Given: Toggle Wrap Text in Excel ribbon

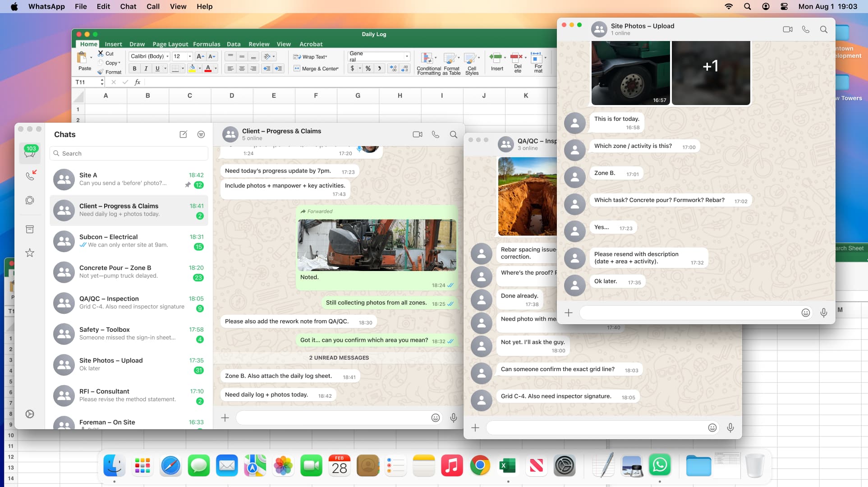Looking at the screenshot, I should point(310,57).
